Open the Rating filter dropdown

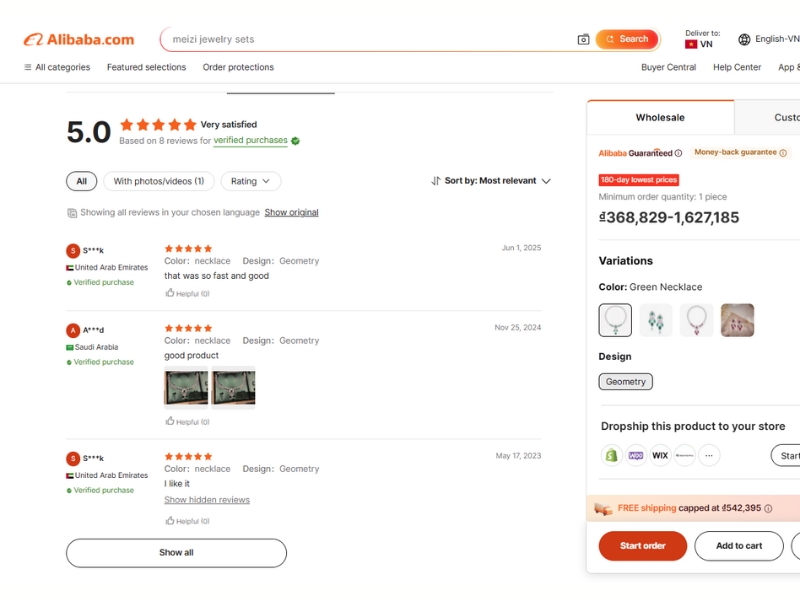[250, 181]
